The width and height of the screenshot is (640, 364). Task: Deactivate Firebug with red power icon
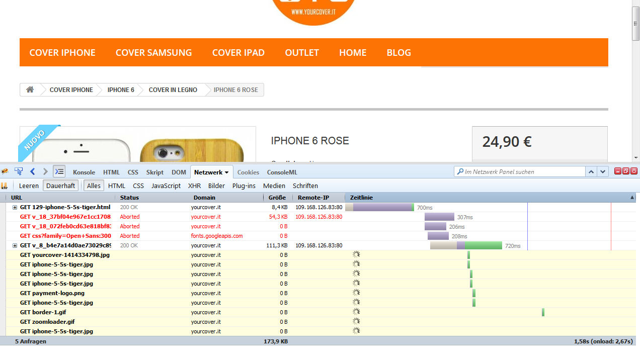coord(634,171)
